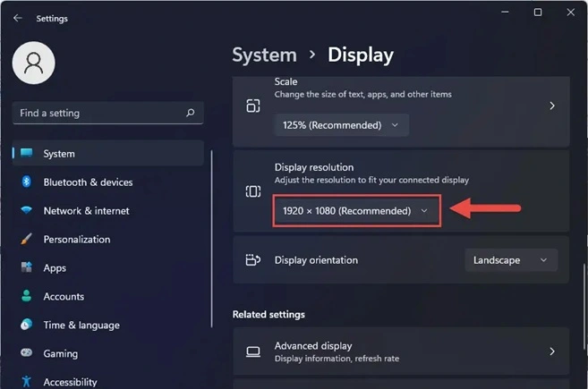588x389 pixels.
Task: Open Time & language settings
Action: pyautogui.click(x=108, y=325)
